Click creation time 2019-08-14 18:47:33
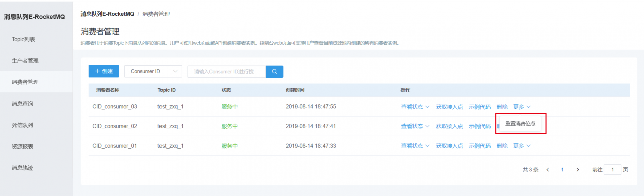This screenshot has width=644, height=196. coord(310,146)
